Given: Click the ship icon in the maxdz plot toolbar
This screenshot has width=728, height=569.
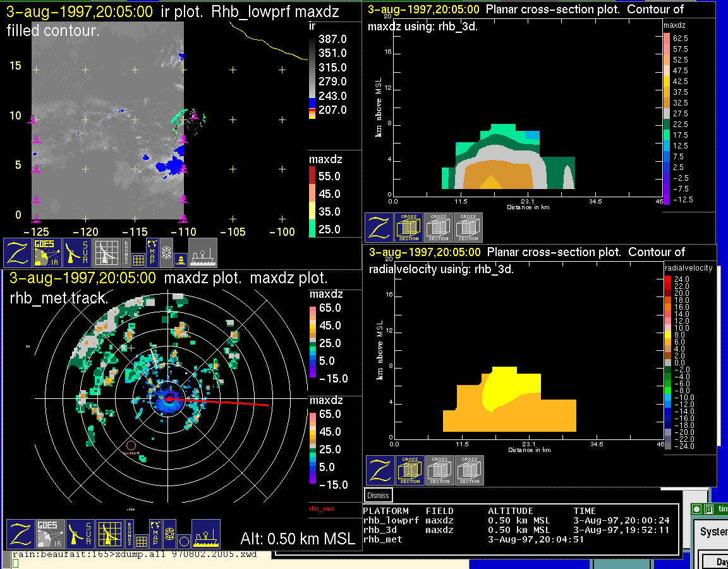Looking at the screenshot, I should point(206,535).
